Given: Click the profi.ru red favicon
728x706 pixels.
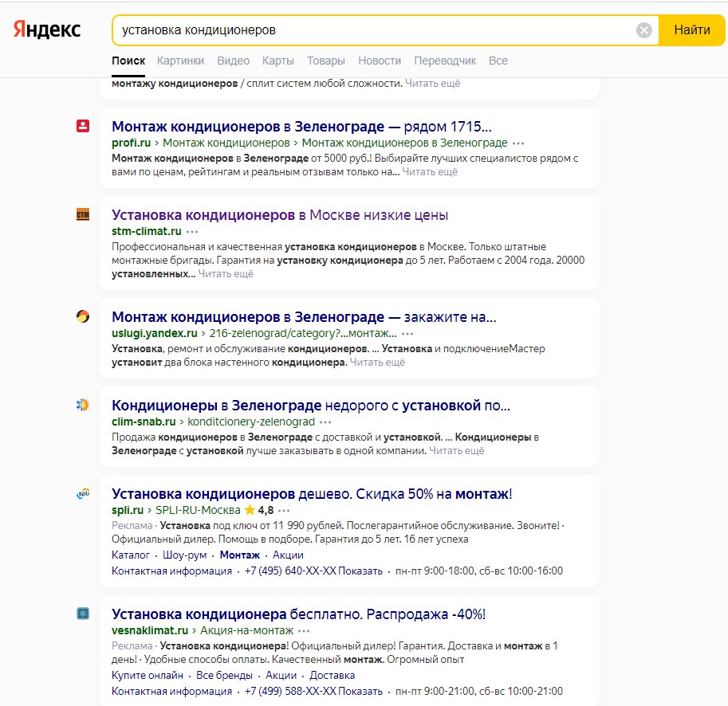Looking at the screenshot, I should point(83,126).
